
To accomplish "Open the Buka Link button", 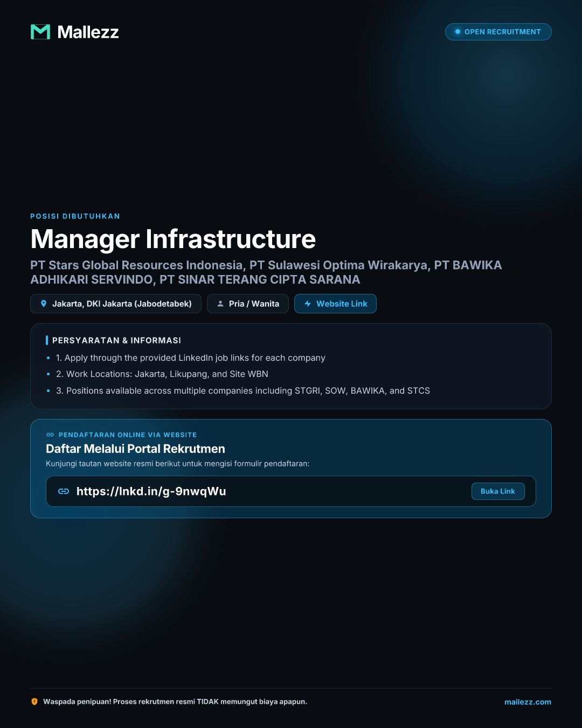I will pyautogui.click(x=498, y=491).
